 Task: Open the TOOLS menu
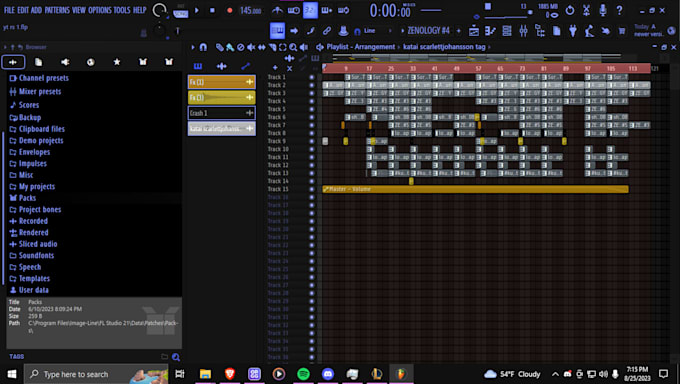point(122,10)
